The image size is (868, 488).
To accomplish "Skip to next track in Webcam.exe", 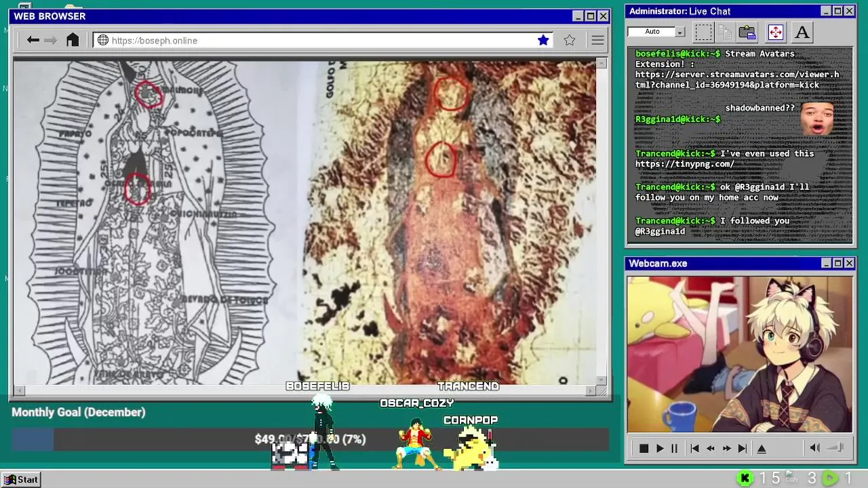I will [x=743, y=448].
